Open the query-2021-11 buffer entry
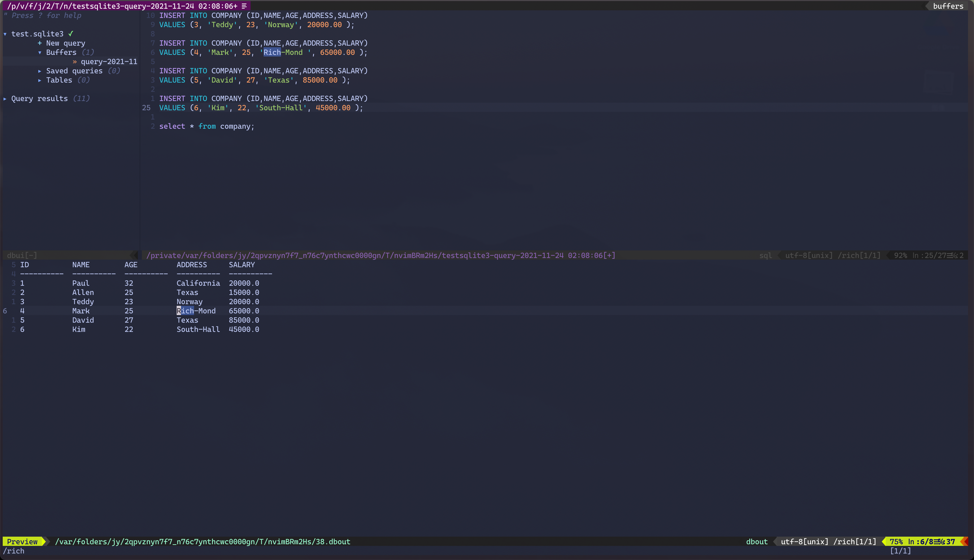 [109, 62]
